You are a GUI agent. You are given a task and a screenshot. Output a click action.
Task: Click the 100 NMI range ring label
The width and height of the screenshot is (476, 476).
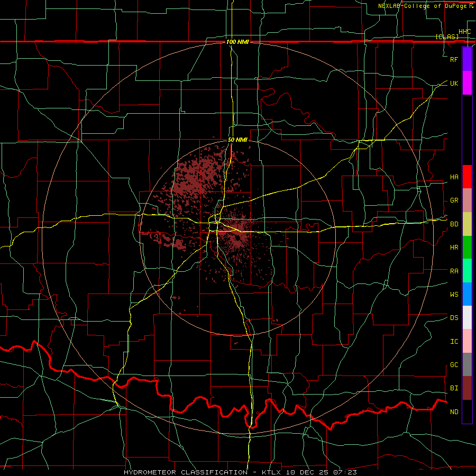point(237,42)
